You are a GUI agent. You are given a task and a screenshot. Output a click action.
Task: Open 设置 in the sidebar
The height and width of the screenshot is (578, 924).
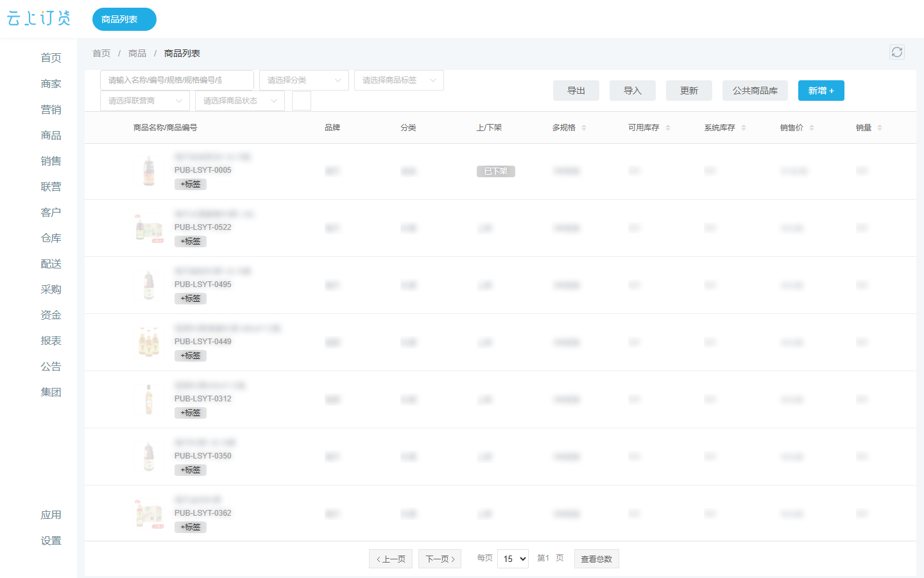[51, 540]
